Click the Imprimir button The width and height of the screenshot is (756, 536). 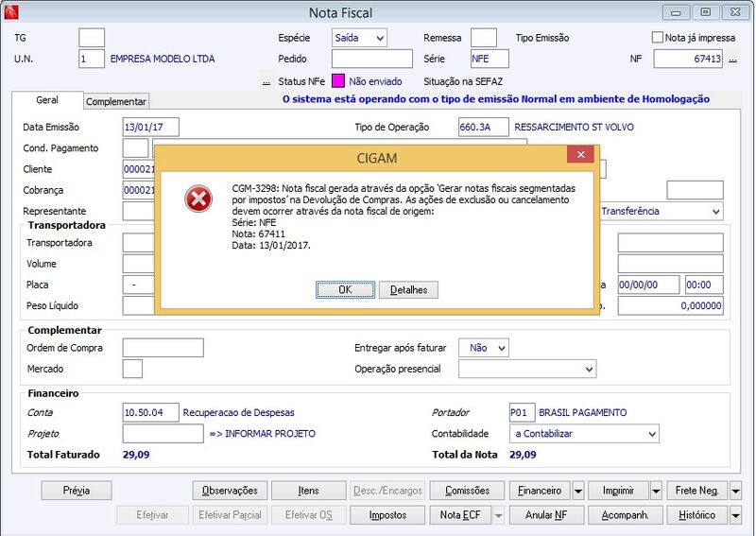618,491
